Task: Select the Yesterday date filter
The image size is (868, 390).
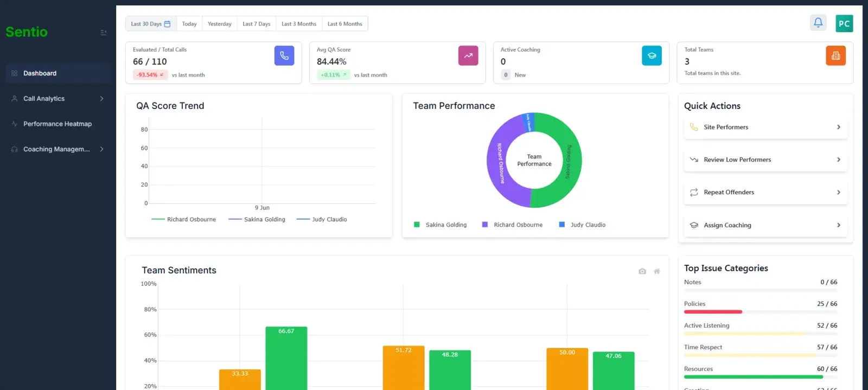Action: click(x=220, y=24)
